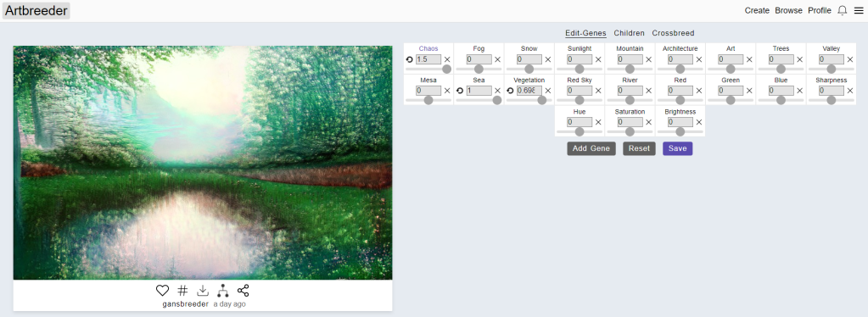Click the Mountain value field
This screenshot has width=868, height=317.
tap(630, 59)
